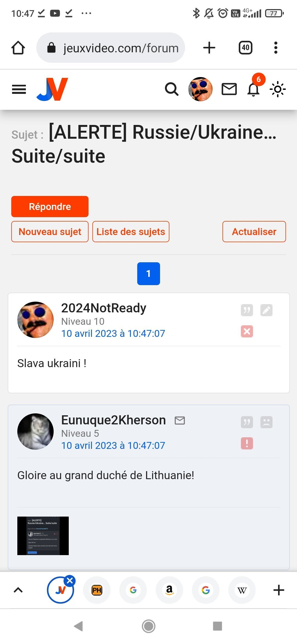
Task: Open the hamburger navigation menu
Action: (x=19, y=89)
